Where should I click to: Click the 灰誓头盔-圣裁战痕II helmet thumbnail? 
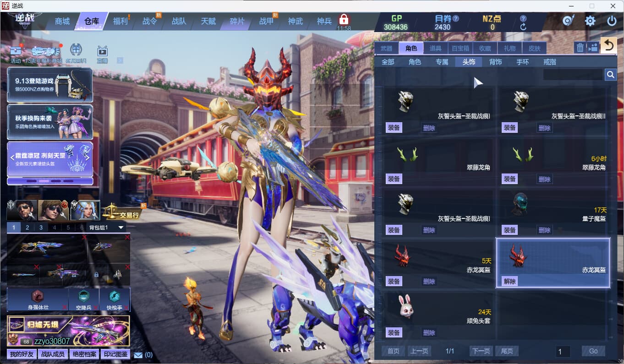coord(520,101)
